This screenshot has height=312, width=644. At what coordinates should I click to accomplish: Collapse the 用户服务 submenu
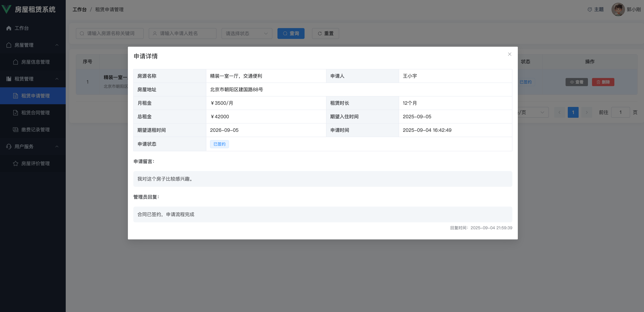[57, 146]
